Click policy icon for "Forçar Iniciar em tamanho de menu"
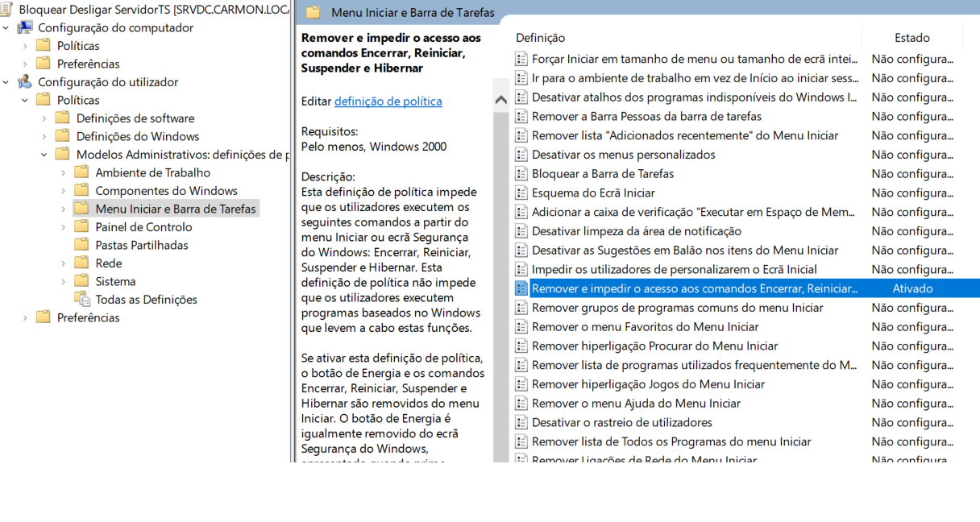980x522 pixels. coord(521,59)
